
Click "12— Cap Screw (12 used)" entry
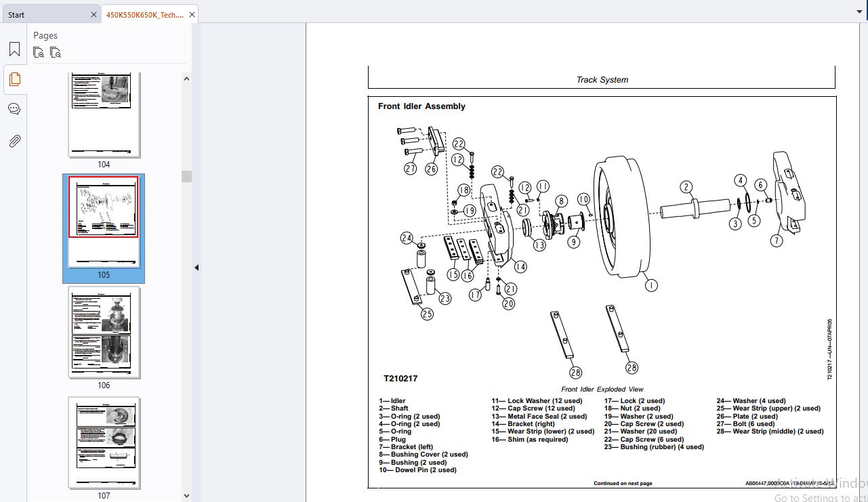click(537, 409)
